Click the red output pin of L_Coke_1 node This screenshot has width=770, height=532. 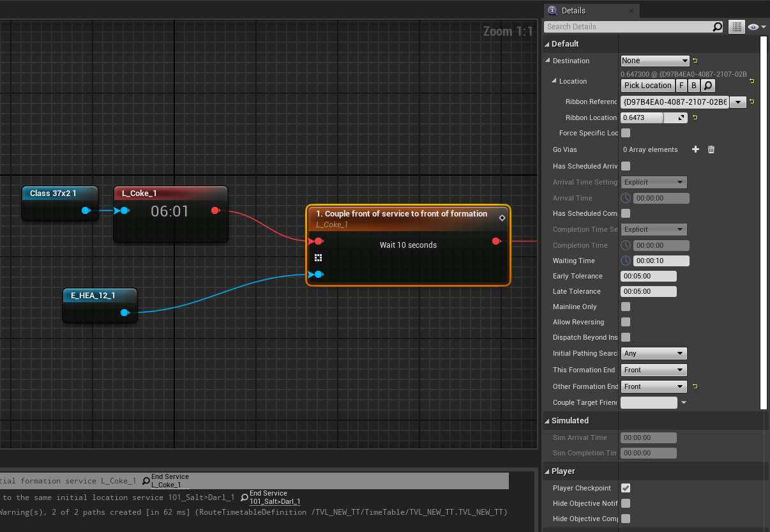215,210
